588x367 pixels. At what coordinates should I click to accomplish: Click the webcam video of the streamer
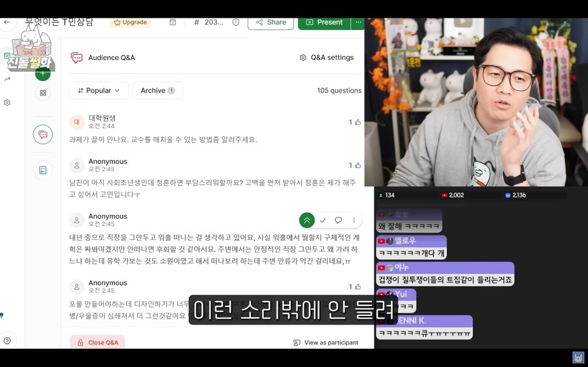tap(476, 103)
